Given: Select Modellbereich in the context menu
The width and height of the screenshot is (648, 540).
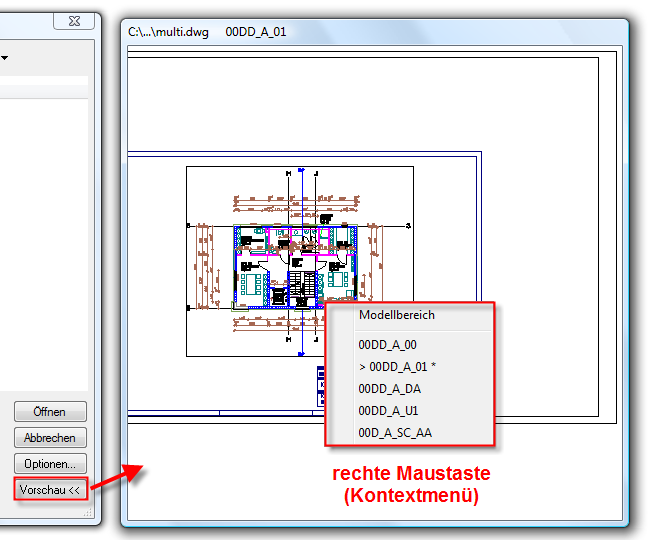Looking at the screenshot, I should (397, 315).
